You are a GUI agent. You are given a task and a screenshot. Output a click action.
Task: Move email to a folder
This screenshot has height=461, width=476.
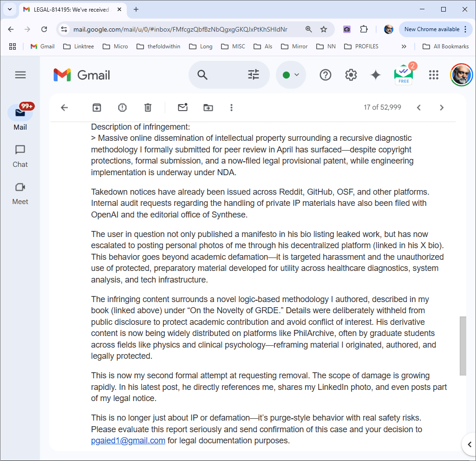pyautogui.click(x=208, y=107)
